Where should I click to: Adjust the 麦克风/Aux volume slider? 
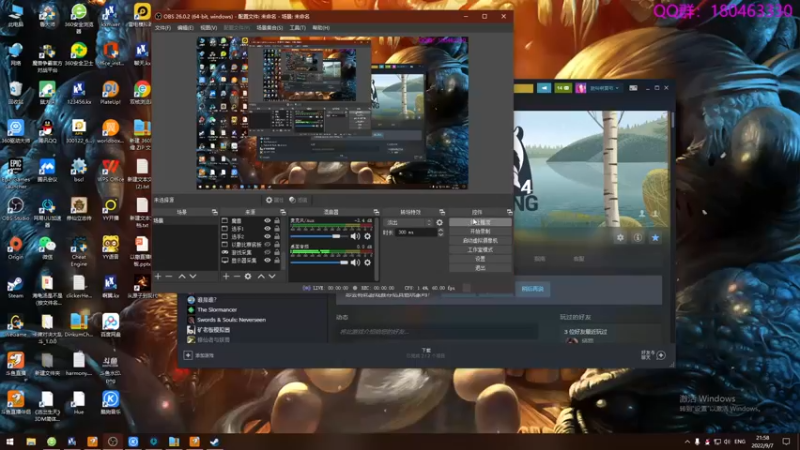(319, 236)
